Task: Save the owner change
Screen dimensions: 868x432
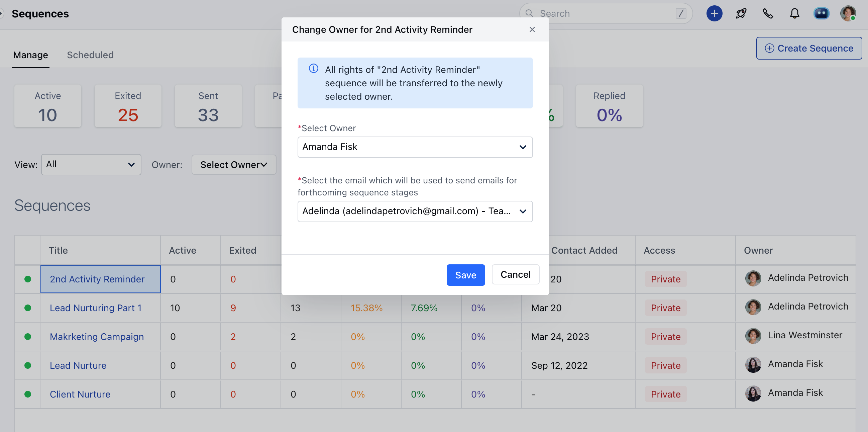Action: click(x=465, y=275)
